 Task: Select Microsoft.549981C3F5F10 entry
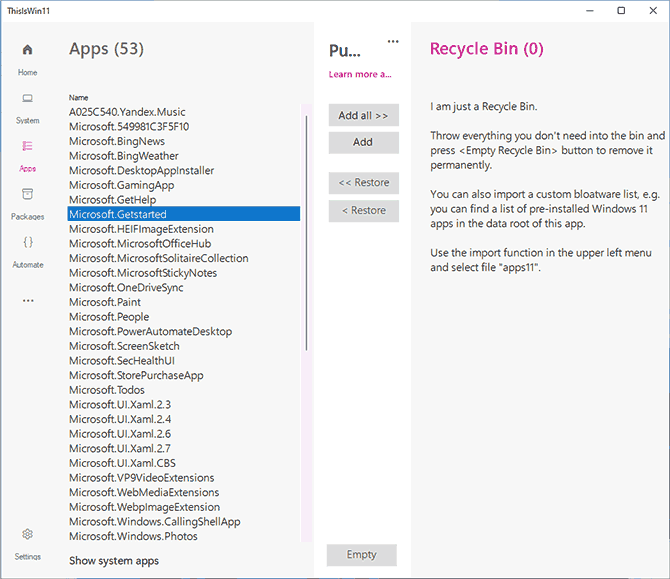pos(184,126)
